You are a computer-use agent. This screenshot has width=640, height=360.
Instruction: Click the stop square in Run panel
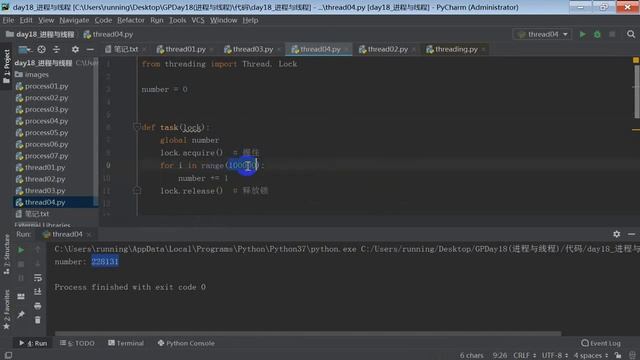click(21, 264)
